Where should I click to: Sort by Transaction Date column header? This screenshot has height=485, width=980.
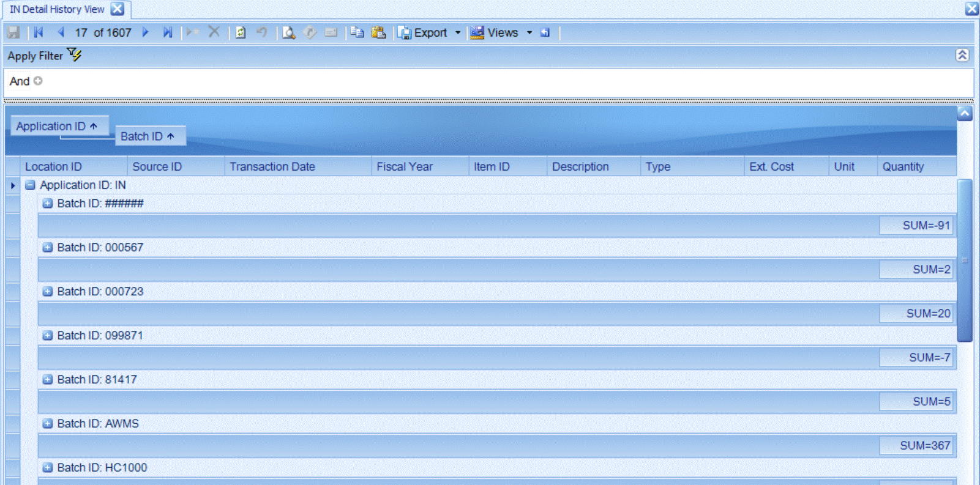(x=272, y=166)
